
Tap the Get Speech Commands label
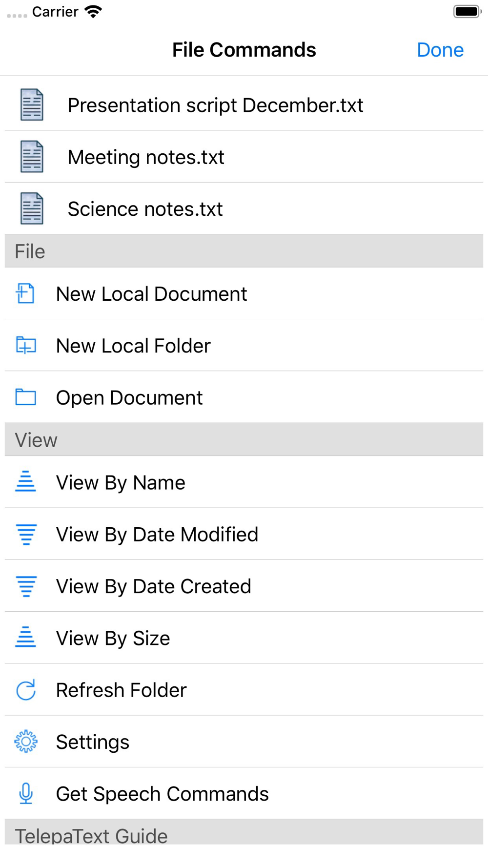162,794
